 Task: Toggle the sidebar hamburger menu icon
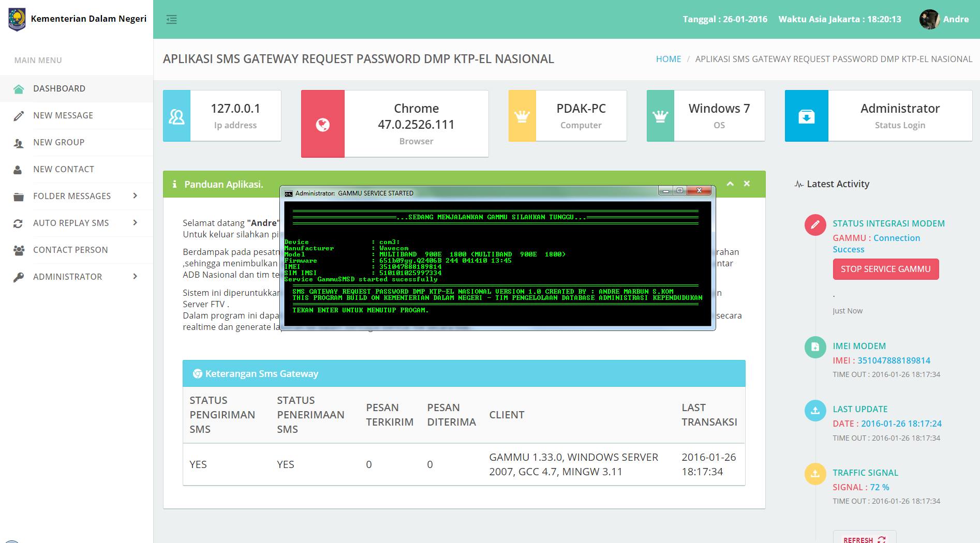point(171,20)
